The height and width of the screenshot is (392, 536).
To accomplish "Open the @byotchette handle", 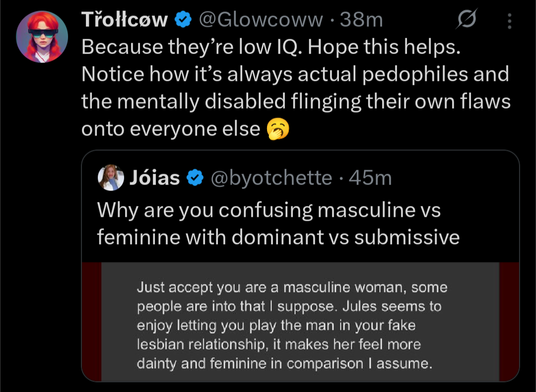I will [271, 177].
